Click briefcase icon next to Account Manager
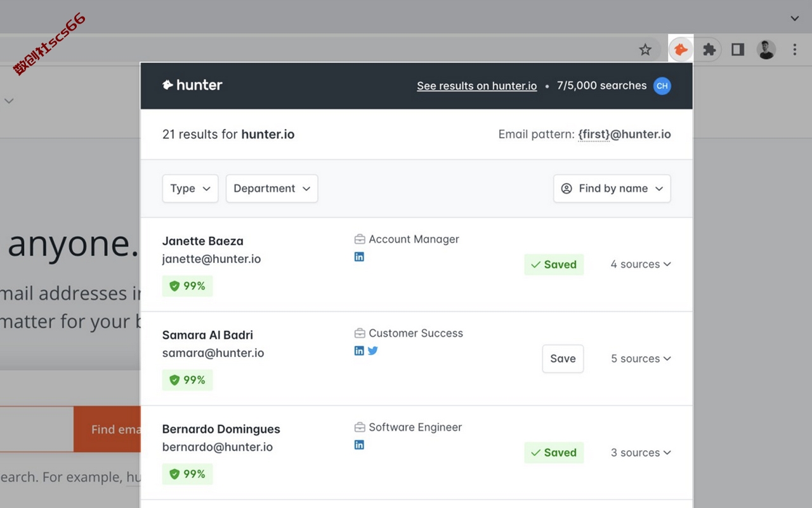 (360, 239)
